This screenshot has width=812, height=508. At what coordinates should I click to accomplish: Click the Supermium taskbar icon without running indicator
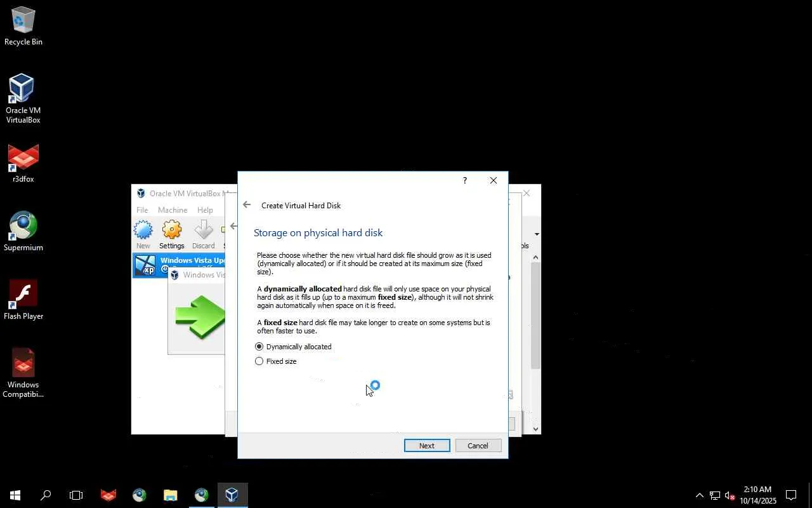(x=140, y=495)
